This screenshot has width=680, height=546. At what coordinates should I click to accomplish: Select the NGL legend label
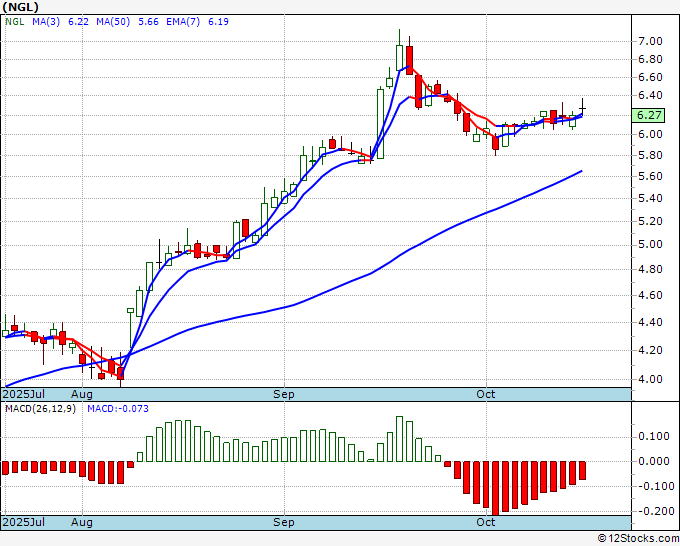[14, 22]
